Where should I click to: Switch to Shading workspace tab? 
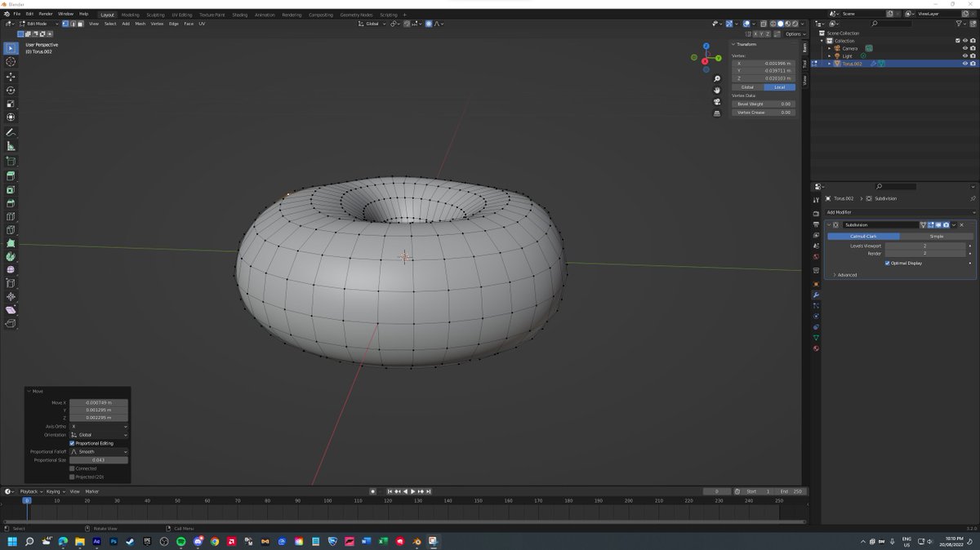pos(239,15)
